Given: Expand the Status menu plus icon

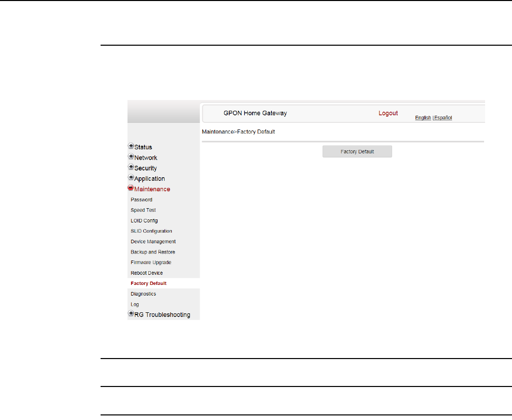Looking at the screenshot, I should [x=131, y=146].
